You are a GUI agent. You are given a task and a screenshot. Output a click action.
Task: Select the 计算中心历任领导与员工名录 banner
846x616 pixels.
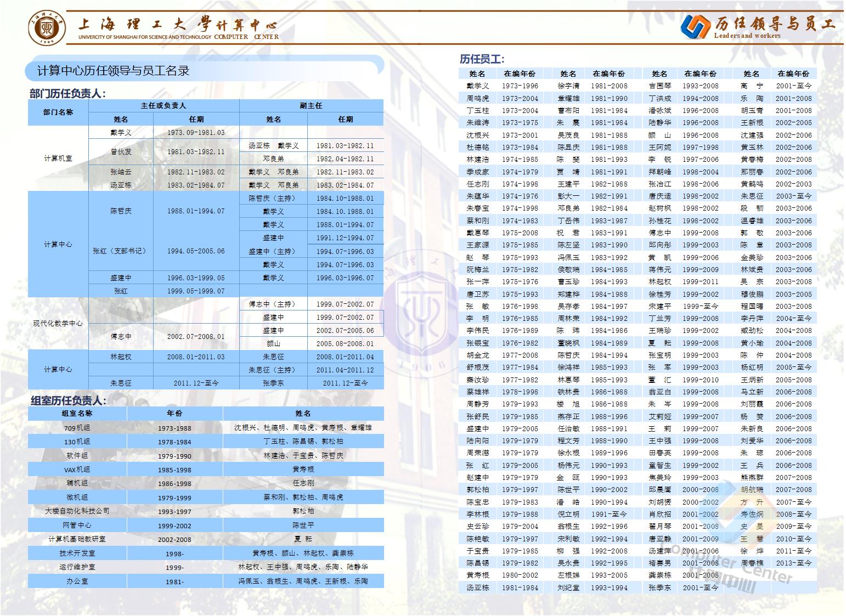click(x=113, y=71)
